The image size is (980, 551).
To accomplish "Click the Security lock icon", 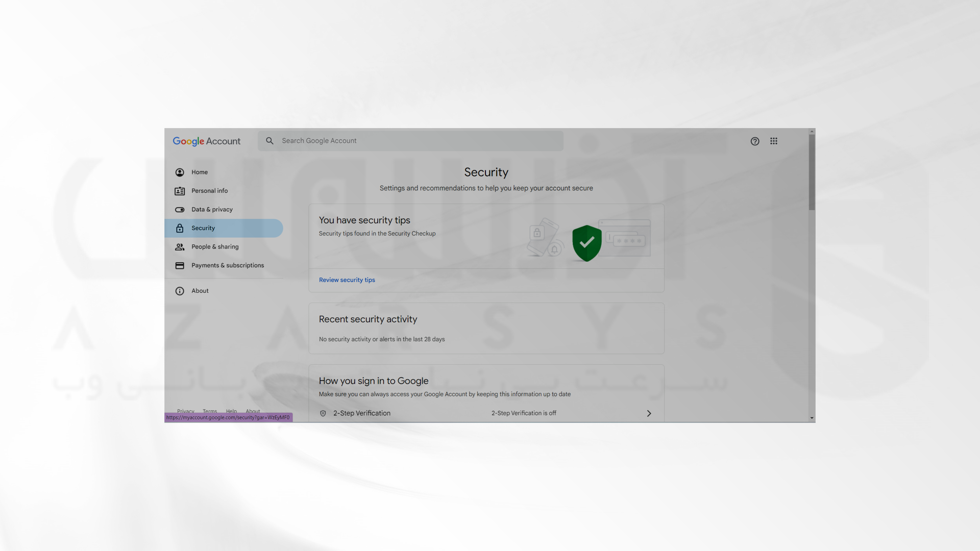I will (x=179, y=228).
